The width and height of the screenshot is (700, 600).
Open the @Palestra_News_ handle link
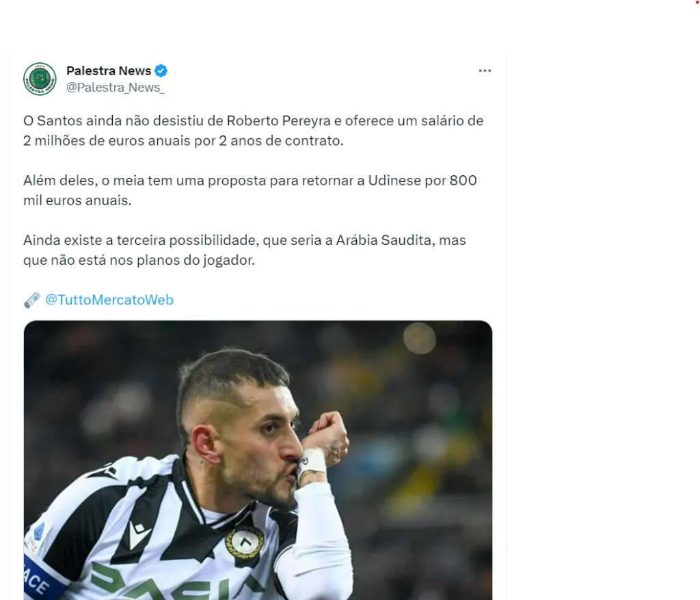115,88
